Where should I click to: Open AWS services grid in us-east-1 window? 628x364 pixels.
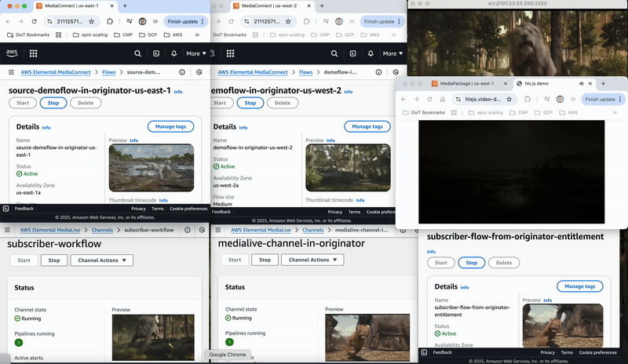click(33, 53)
